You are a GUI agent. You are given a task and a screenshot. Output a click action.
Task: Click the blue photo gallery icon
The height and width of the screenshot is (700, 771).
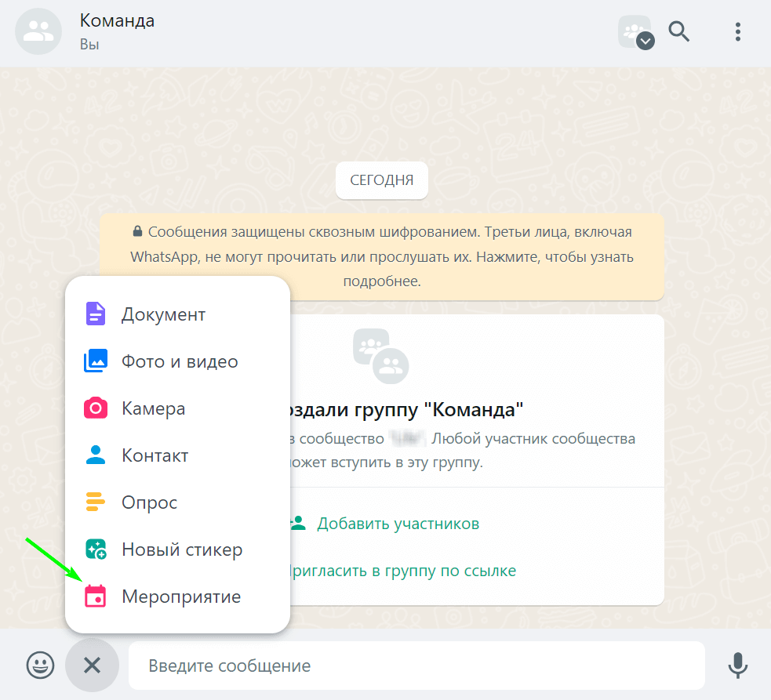coord(96,361)
